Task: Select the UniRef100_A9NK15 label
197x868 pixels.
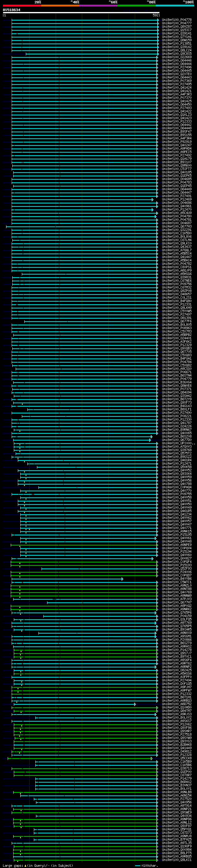Action: click(x=177, y=532)
